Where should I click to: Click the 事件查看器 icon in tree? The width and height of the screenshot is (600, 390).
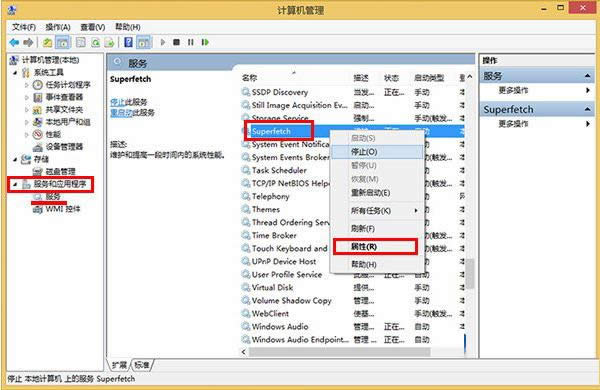(x=38, y=97)
